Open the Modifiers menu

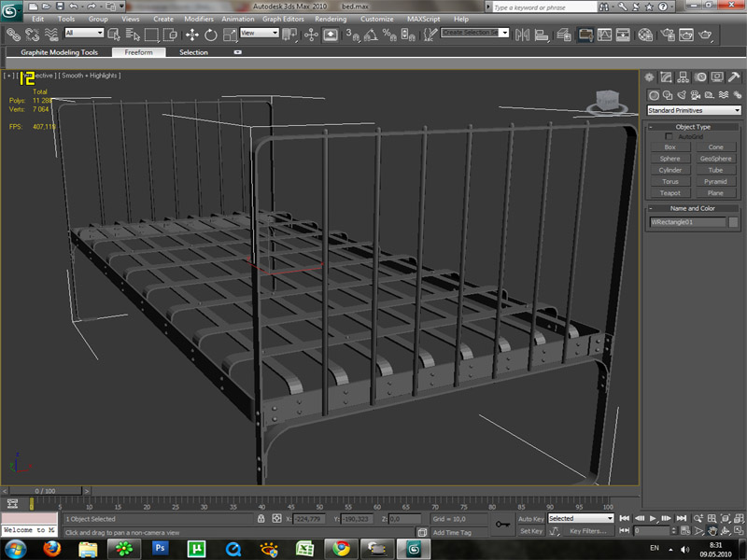(199, 19)
